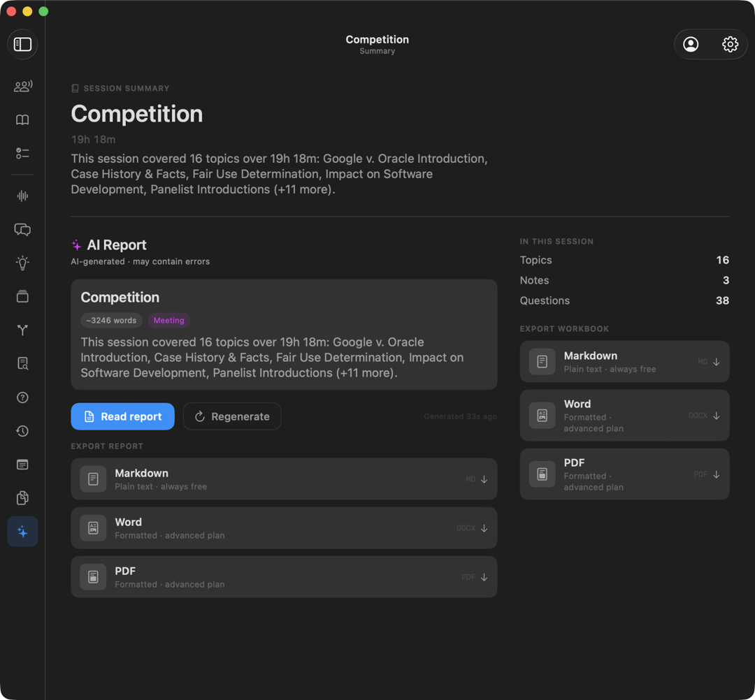This screenshot has width=755, height=700.
Task: Export report as Markdown under Export Report
Action: 284,479
